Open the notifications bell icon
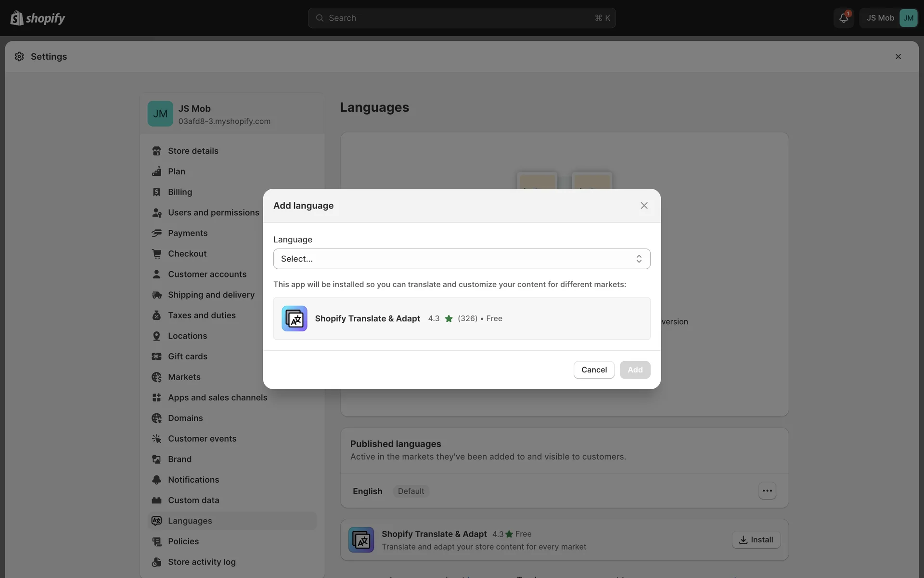 point(843,18)
